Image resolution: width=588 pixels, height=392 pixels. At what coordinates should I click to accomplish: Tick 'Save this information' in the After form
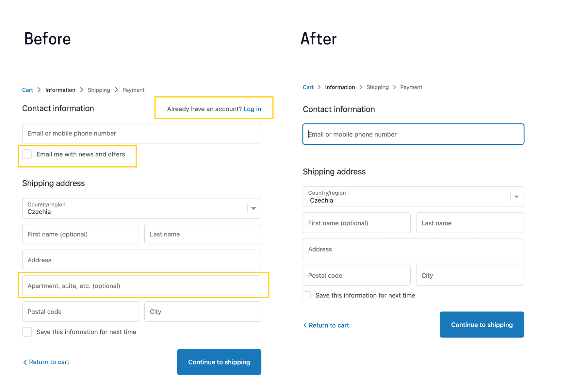[307, 295]
